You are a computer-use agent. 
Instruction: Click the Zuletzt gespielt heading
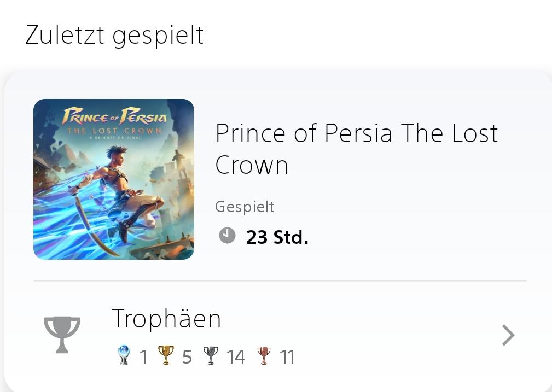coord(114,36)
